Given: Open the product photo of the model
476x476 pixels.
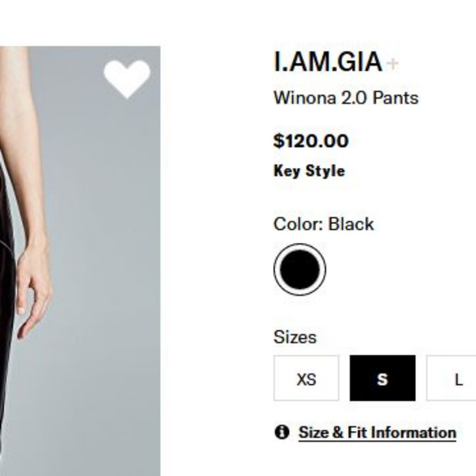Looking at the screenshot, I should [x=80, y=261].
